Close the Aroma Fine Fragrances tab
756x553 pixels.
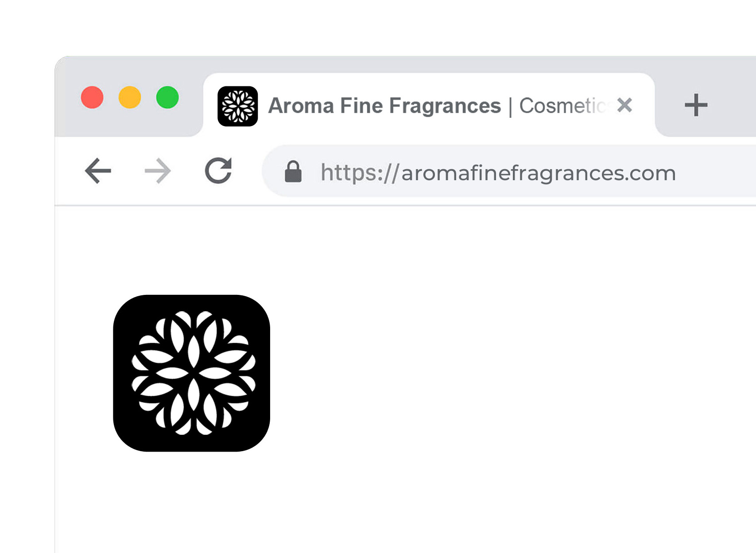point(624,105)
